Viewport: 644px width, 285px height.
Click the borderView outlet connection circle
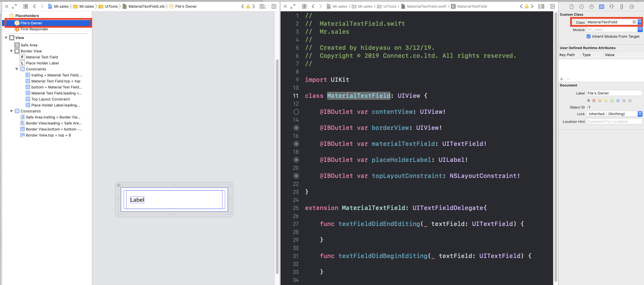click(x=296, y=128)
